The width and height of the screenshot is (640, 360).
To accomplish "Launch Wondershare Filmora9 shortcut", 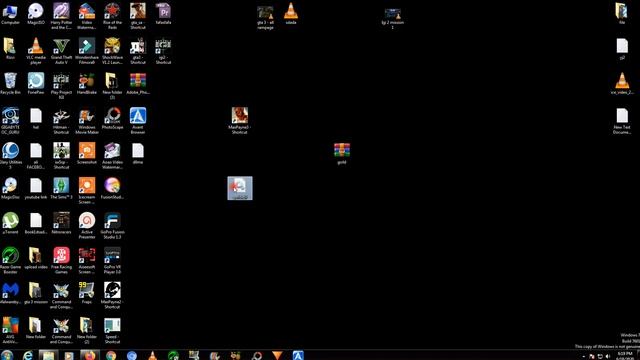I will point(87,51).
